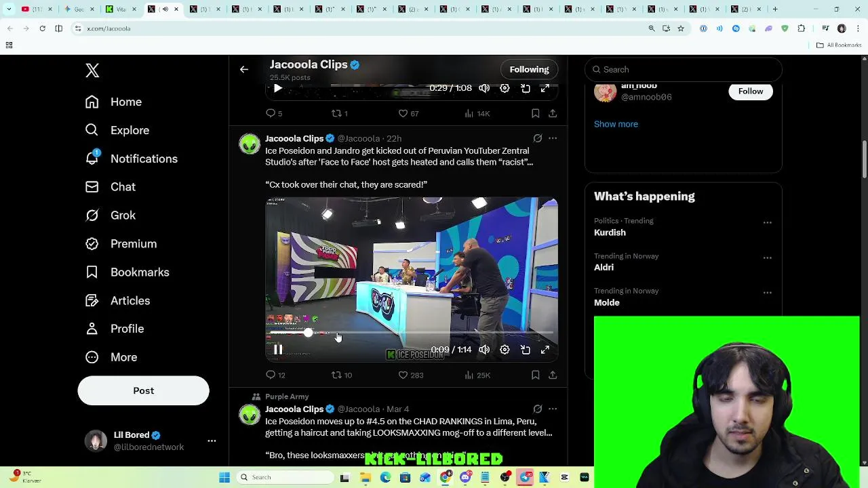Open the X logo home link
The image size is (868, 488).
pyautogui.click(x=92, y=70)
